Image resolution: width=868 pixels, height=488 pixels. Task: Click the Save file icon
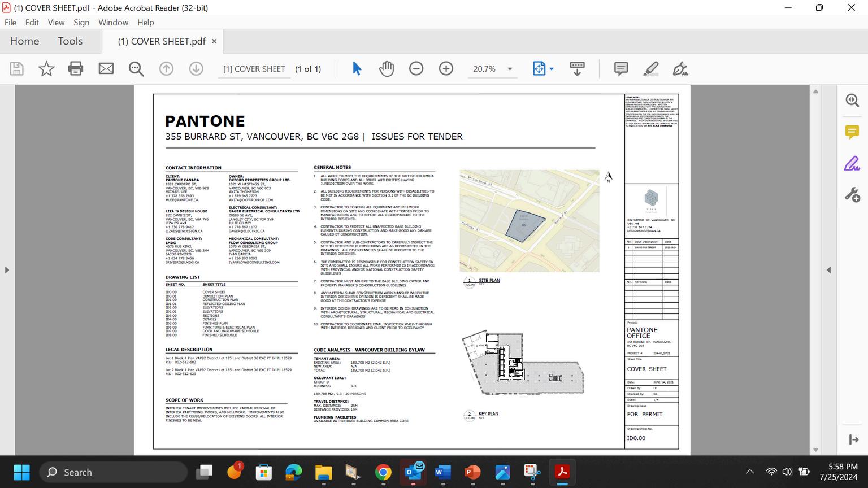[x=17, y=69]
